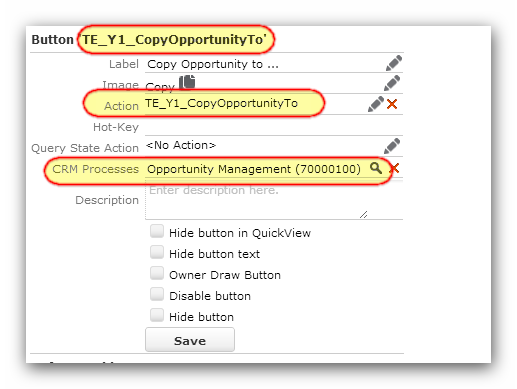Viewport: 517px width, 389px height.
Task: Click the Label text Copy Opportunity to
Action: (213, 64)
